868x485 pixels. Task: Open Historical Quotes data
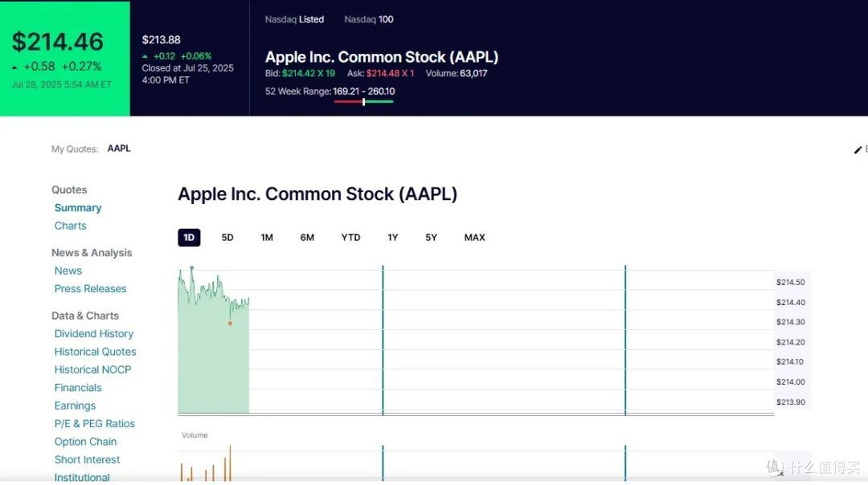click(x=95, y=352)
